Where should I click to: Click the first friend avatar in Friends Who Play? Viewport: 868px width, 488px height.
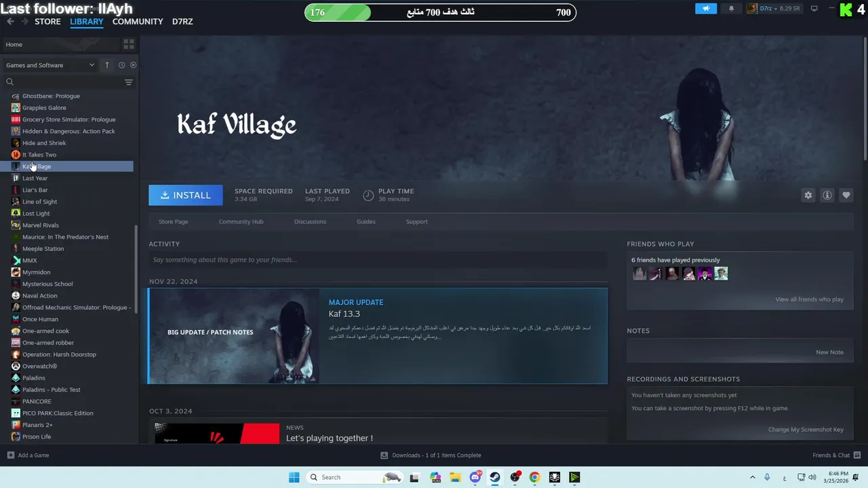(x=639, y=274)
